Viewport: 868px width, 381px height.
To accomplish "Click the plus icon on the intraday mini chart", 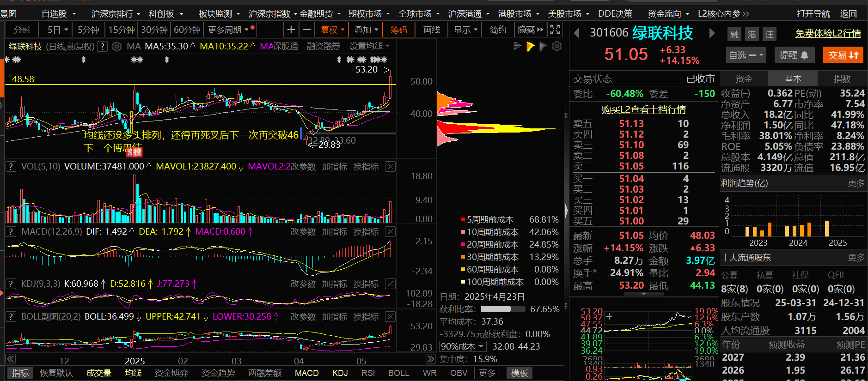I will (609, 317).
